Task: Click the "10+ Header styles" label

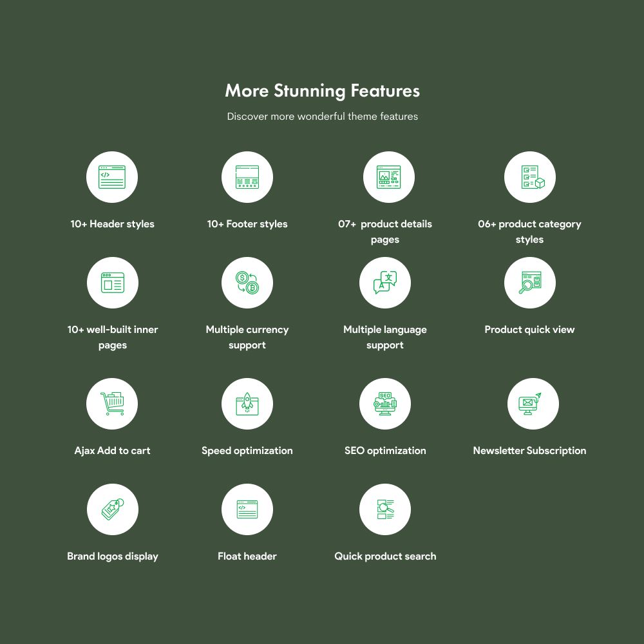Action: 112,224
